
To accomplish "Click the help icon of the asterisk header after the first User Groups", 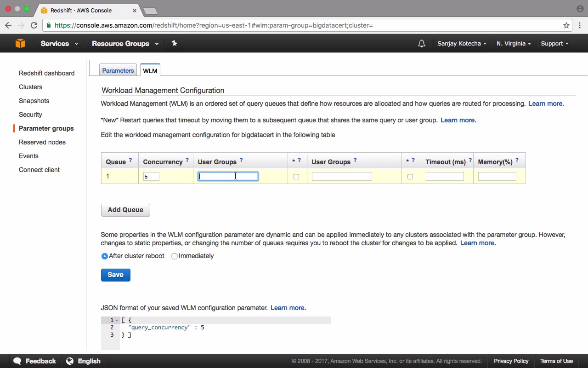I will pyautogui.click(x=299, y=160).
